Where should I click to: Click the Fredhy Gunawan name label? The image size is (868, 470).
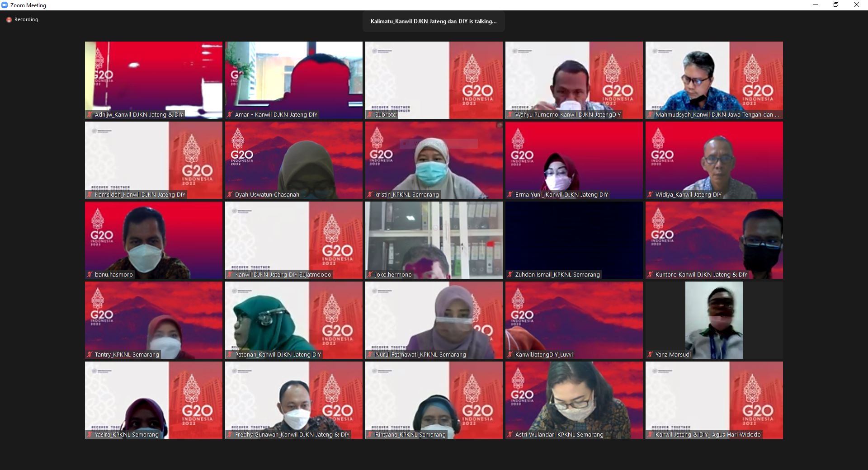292,435
